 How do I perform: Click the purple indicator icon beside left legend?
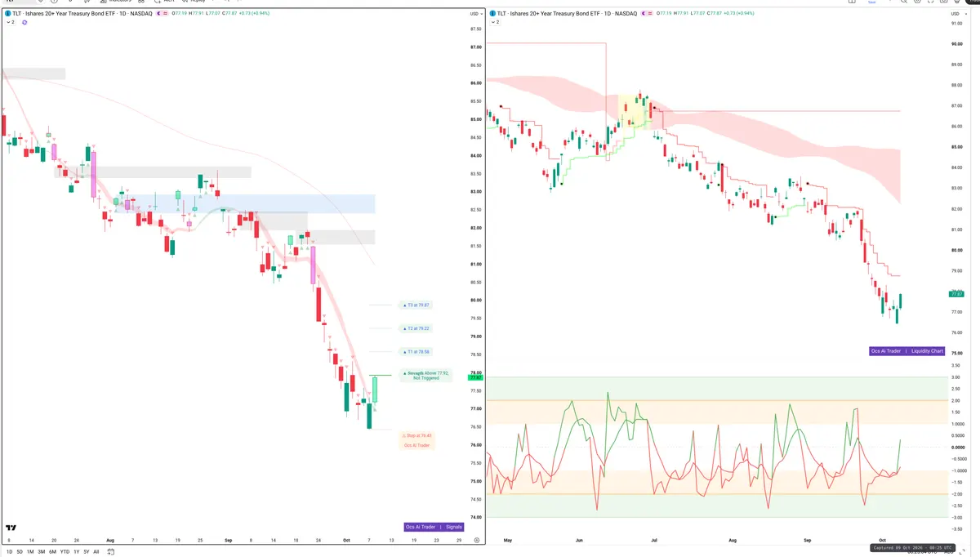pyautogui.click(x=24, y=22)
